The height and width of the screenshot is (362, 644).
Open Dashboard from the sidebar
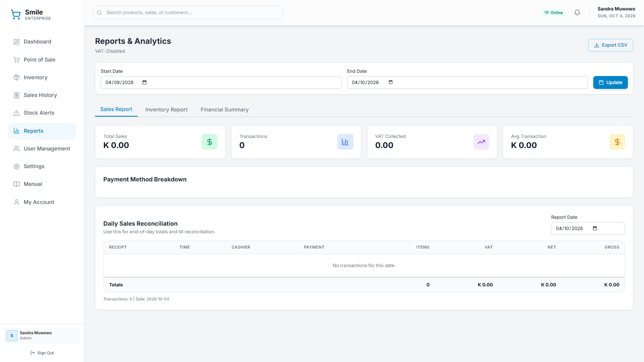point(42,42)
